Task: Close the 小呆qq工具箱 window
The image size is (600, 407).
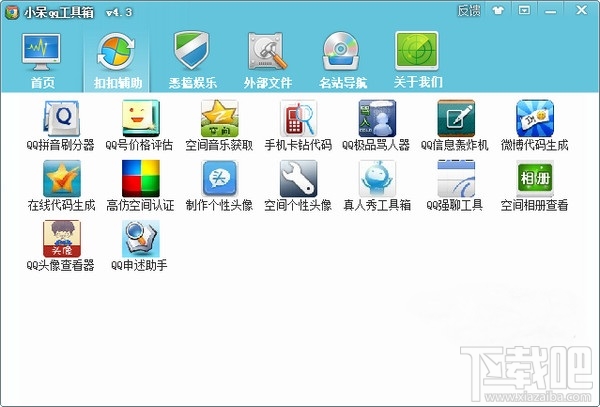Action: tap(582, 10)
